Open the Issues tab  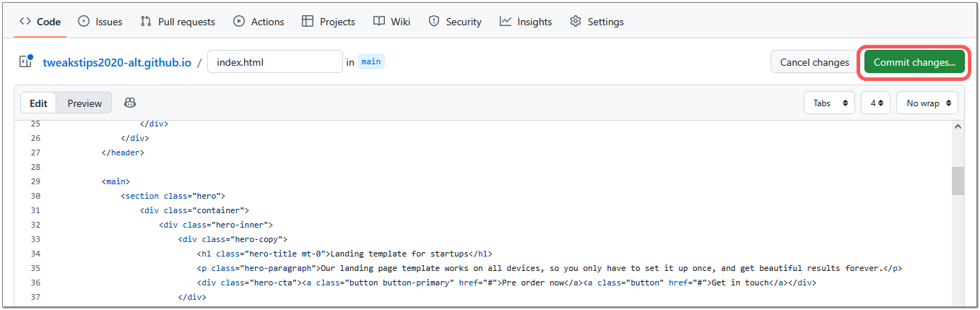pyautogui.click(x=100, y=22)
